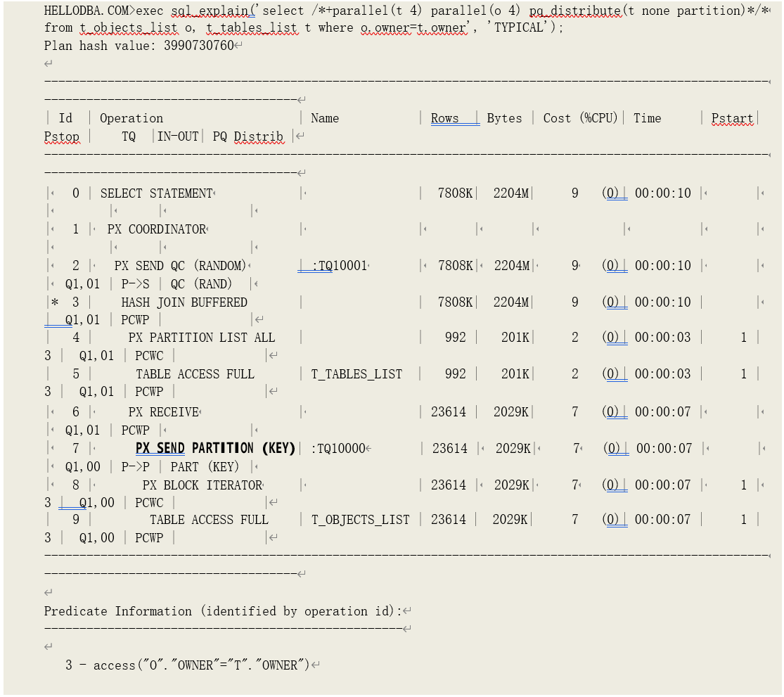The height and width of the screenshot is (697, 784).
Task: Click the underlined sql_explain word
Action: pos(212,11)
